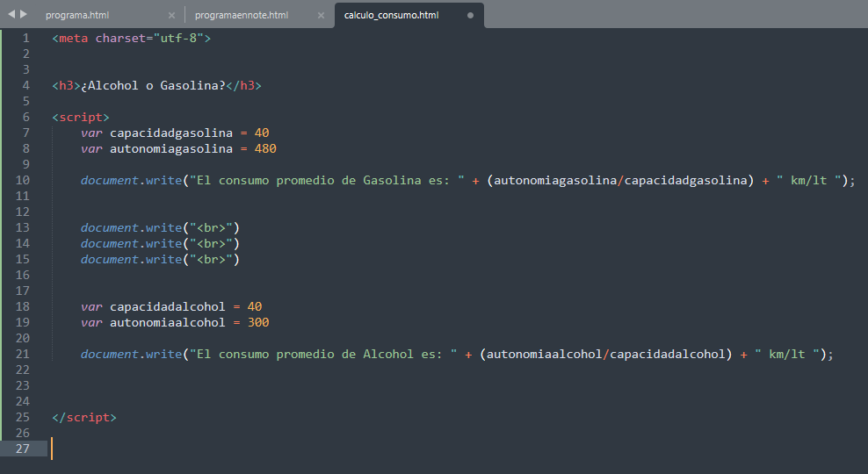The height and width of the screenshot is (474, 868).
Task: Click the left tab scroll arrow
Action: point(11,14)
